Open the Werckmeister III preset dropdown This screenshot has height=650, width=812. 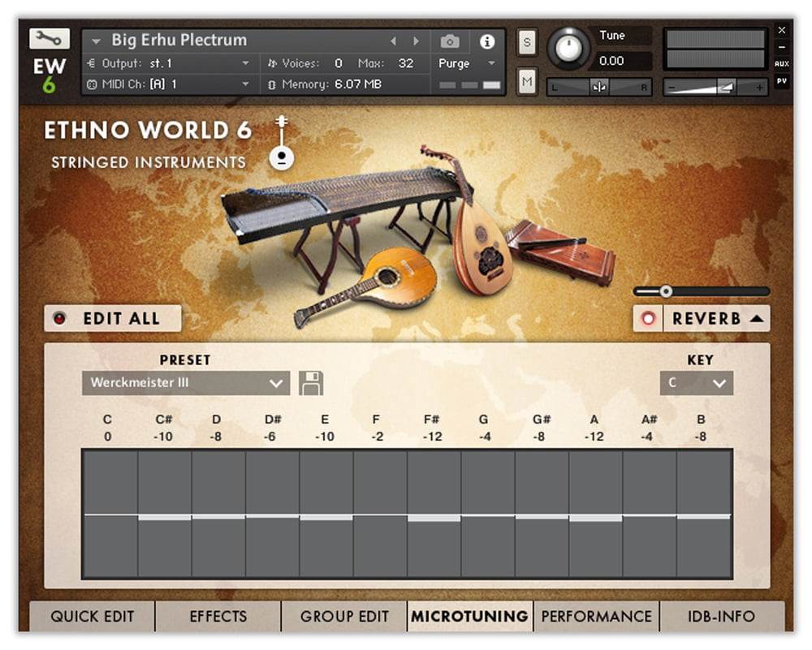click(186, 383)
